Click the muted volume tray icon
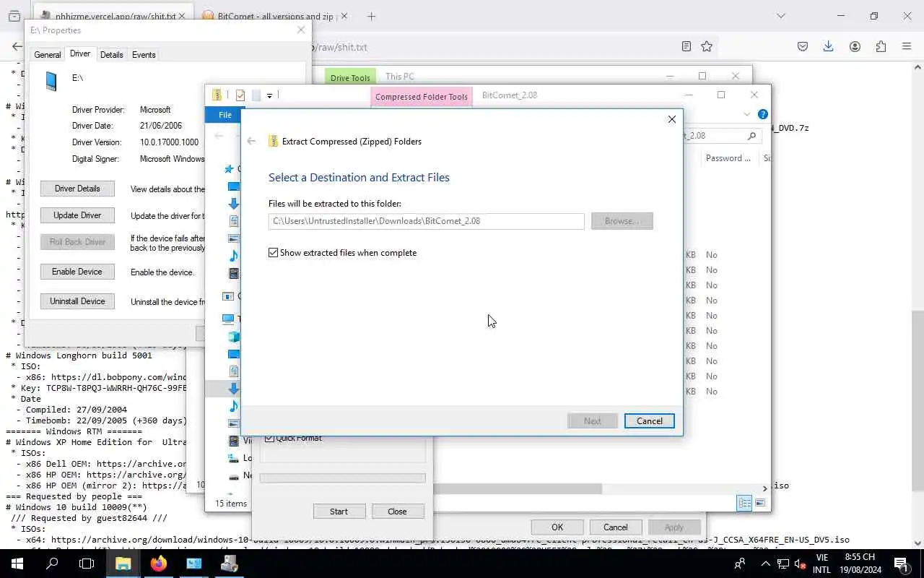 (x=800, y=564)
